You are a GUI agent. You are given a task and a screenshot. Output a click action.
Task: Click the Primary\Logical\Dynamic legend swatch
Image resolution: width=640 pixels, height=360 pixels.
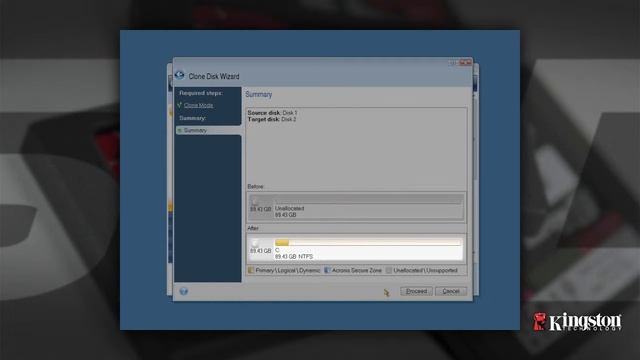point(251,270)
